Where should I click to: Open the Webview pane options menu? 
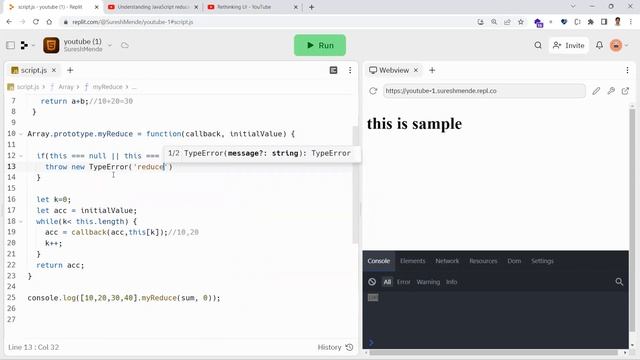click(x=627, y=70)
